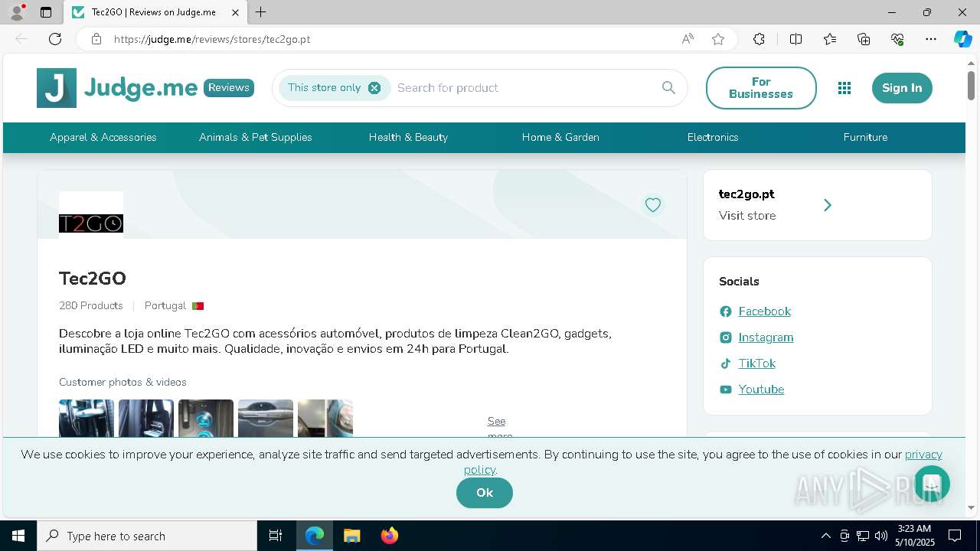Toggle Read aloud in address bar

(x=688, y=39)
